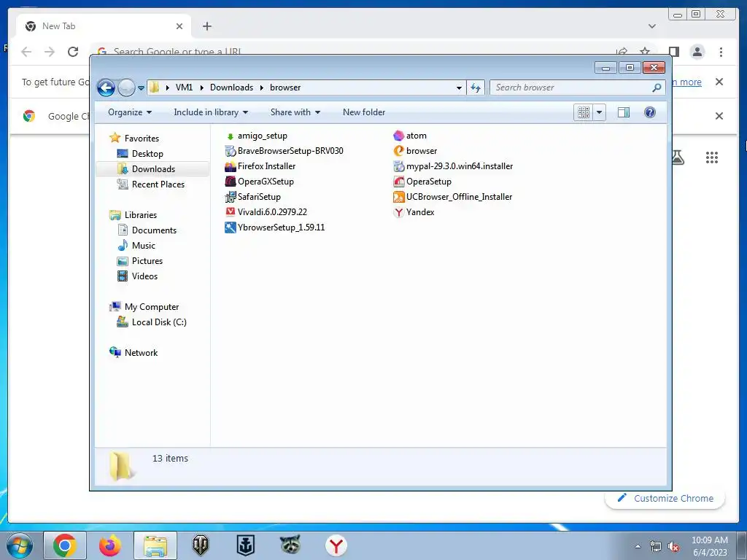Click Customize Chrome button

665,499
